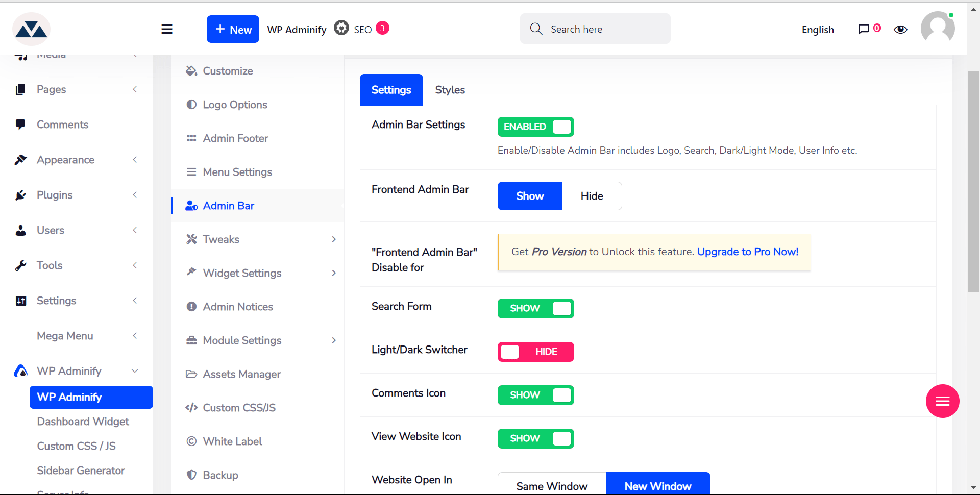The height and width of the screenshot is (495, 980).
Task: Click the Admin Notices exclamation icon
Action: click(191, 307)
